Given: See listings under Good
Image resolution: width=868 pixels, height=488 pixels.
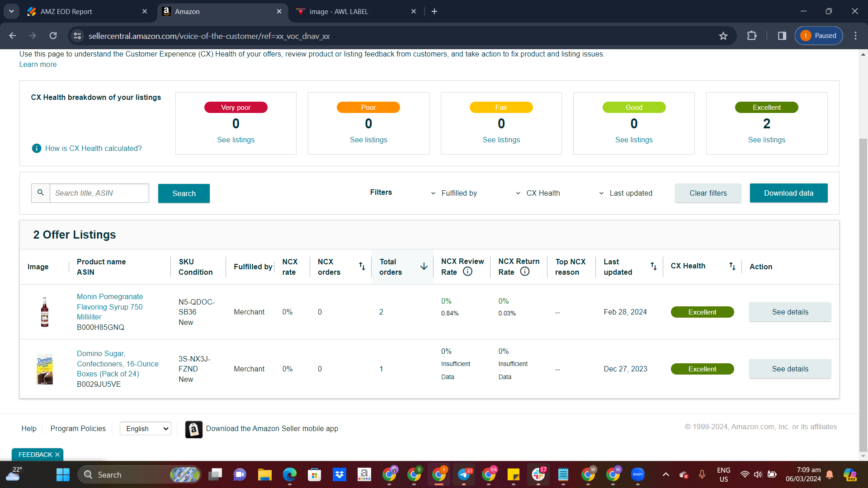Looking at the screenshot, I should pyautogui.click(x=634, y=140).
